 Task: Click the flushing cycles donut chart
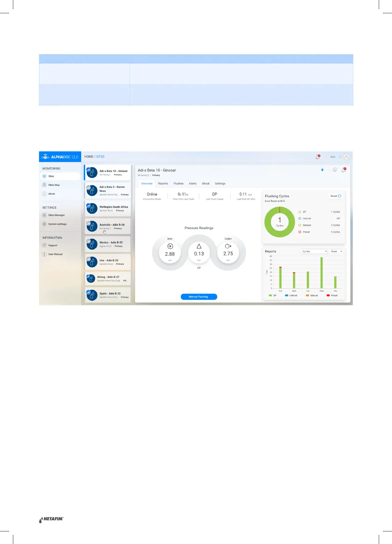279,222
